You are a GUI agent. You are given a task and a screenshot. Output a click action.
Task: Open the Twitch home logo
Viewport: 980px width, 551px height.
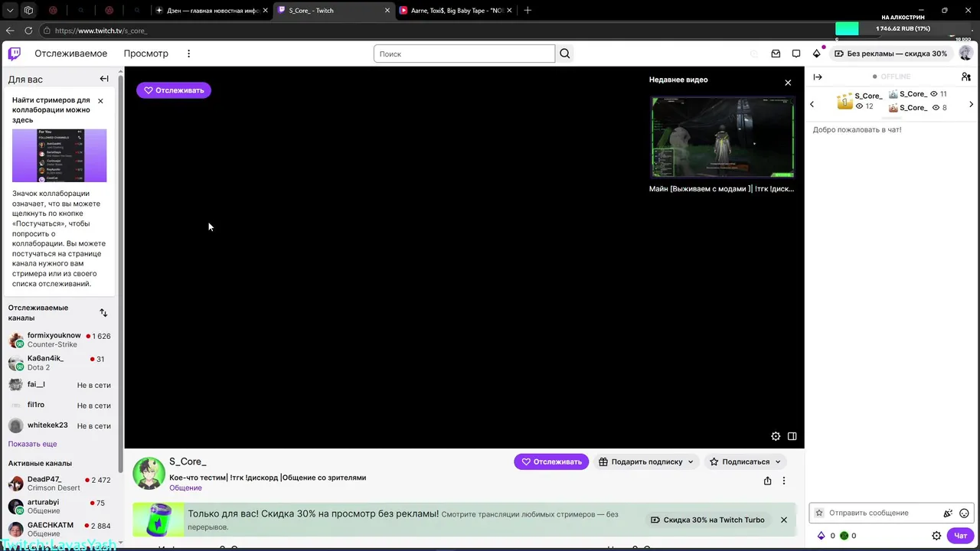tap(15, 54)
